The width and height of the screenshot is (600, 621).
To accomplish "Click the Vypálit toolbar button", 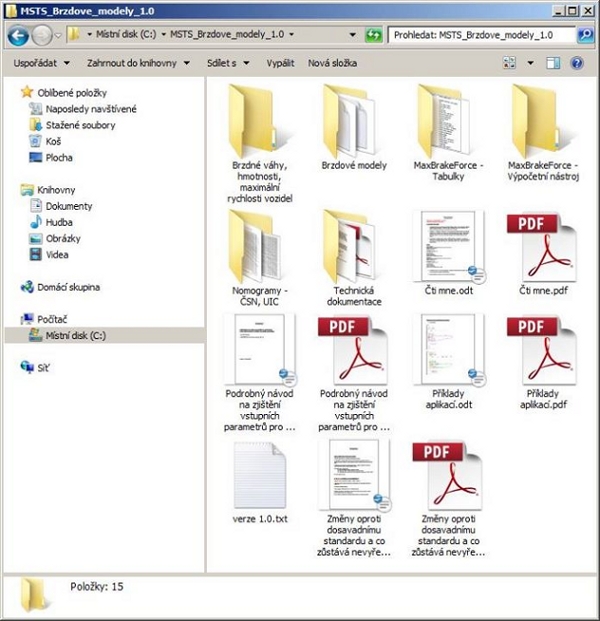I will coord(280,63).
